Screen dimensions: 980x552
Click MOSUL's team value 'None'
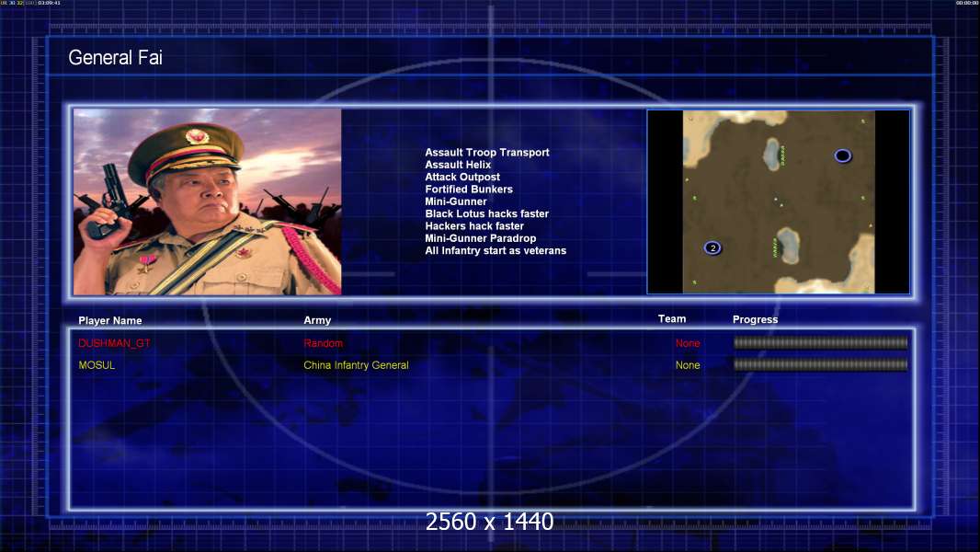pos(688,365)
